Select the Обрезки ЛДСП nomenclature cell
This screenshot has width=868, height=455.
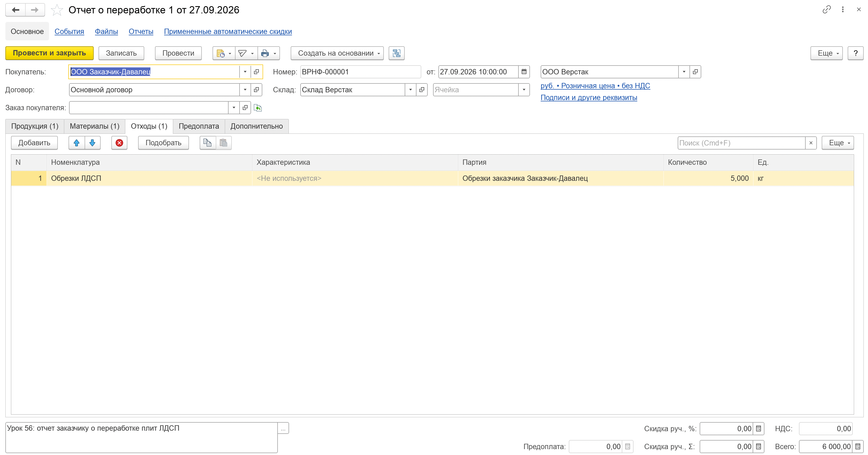(x=149, y=178)
